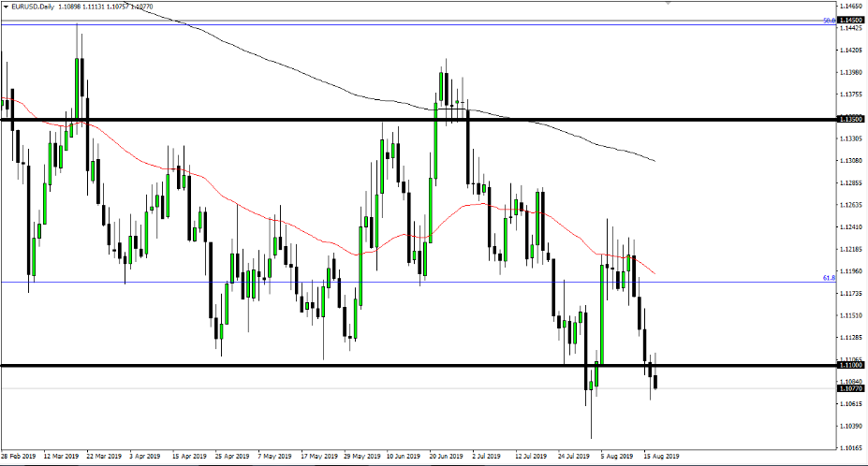Select the thick black line at 1.11000
868x466 pixels.
pyautogui.click(x=281, y=365)
